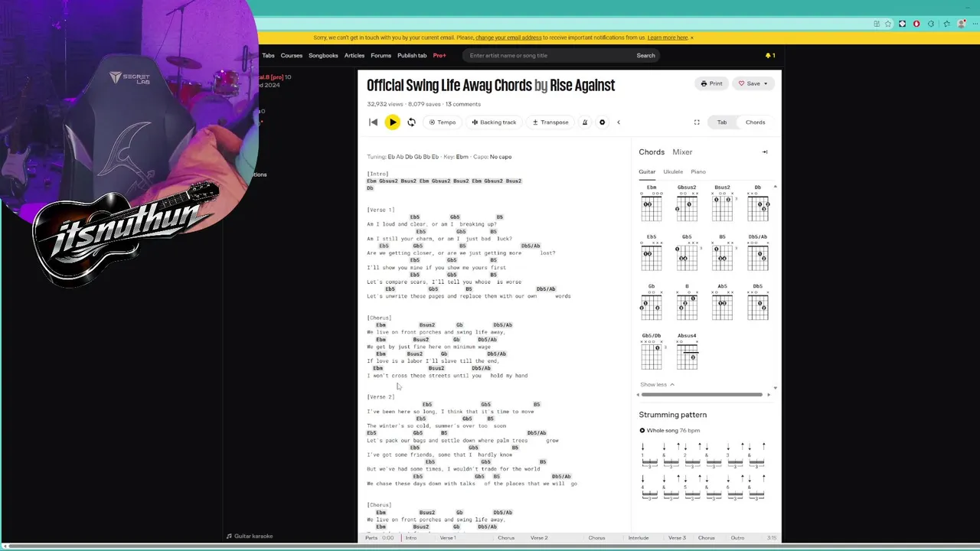
Task: Open the Articles menu item
Action: click(354, 55)
